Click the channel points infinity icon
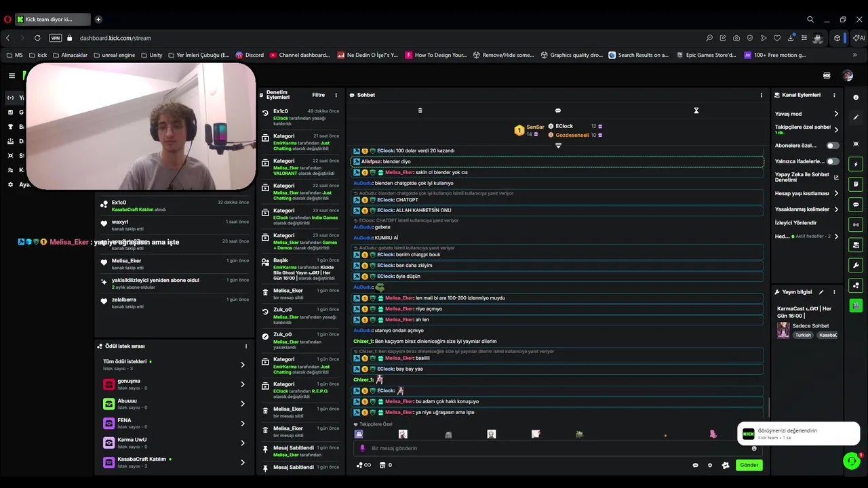The image size is (868, 488). [x=364, y=465]
